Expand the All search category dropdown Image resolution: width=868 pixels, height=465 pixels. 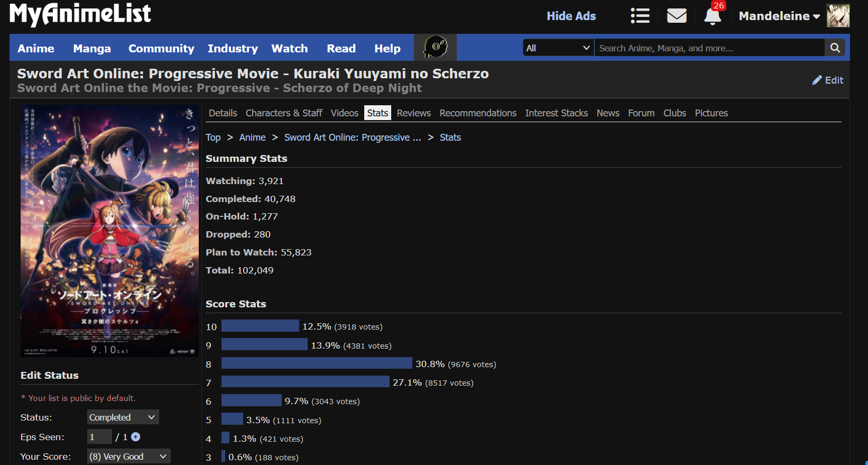[558, 48]
